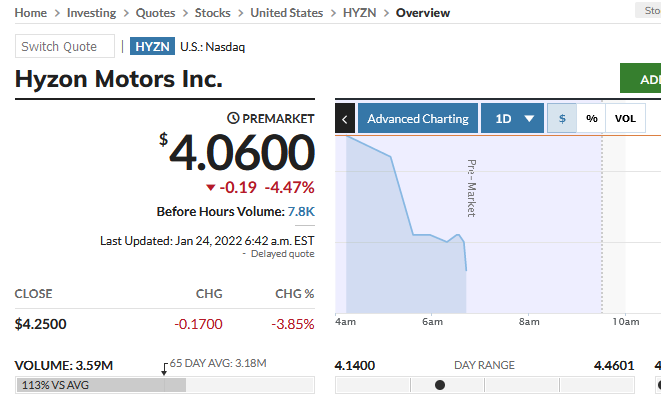The height and width of the screenshot is (404, 661).
Task: Open Stocks breadcrumb section
Action: (212, 13)
